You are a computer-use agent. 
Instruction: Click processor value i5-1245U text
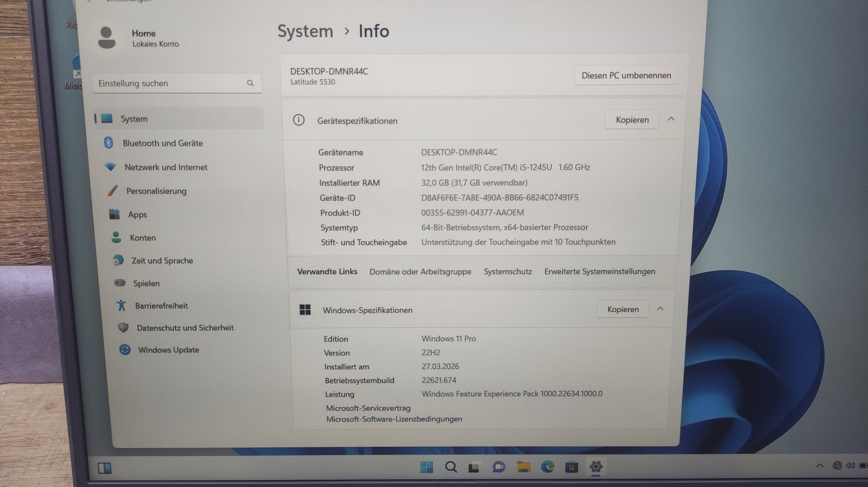tap(506, 167)
